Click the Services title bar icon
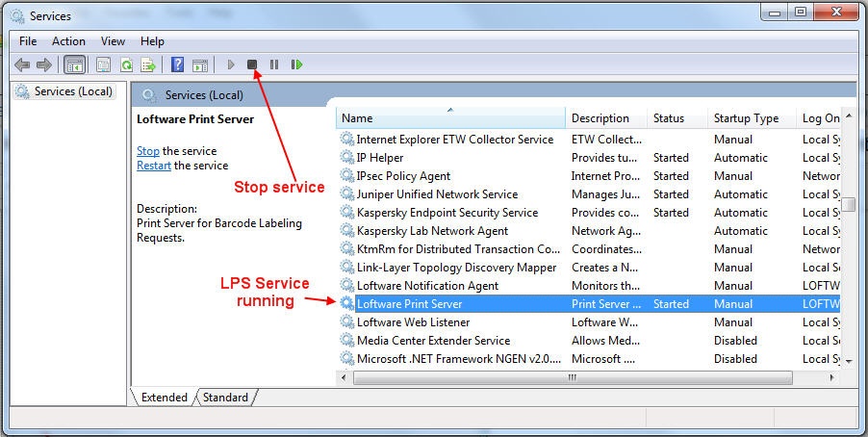This screenshot has width=868, height=437. [x=17, y=16]
